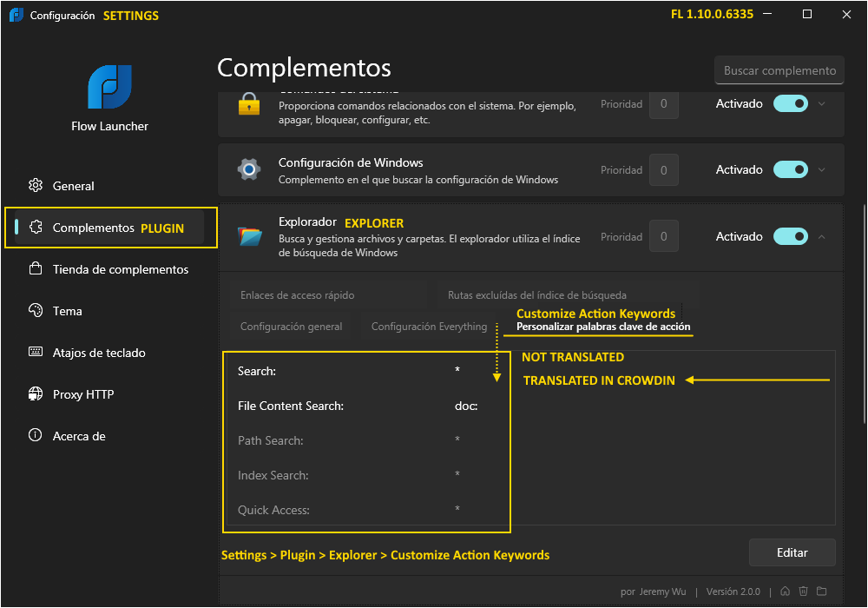The image size is (868, 608).
Task: Expand the Comandos del sistema plugin row
Action: [821, 102]
